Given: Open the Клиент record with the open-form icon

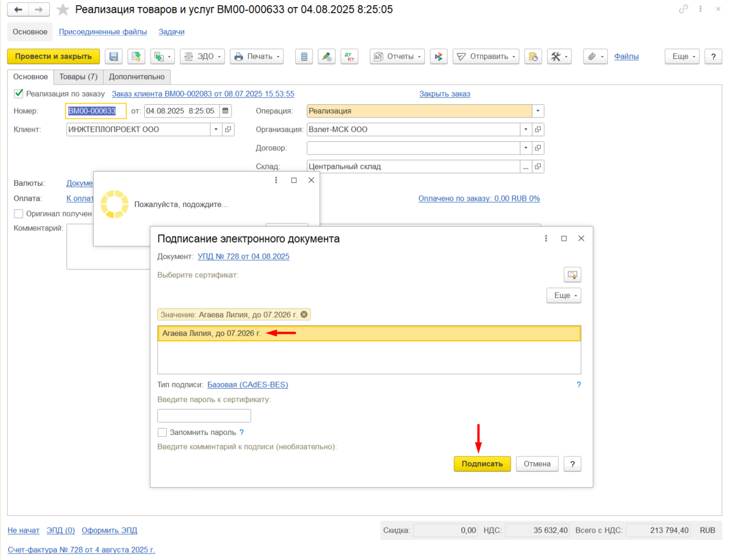Looking at the screenshot, I should pyautogui.click(x=228, y=130).
